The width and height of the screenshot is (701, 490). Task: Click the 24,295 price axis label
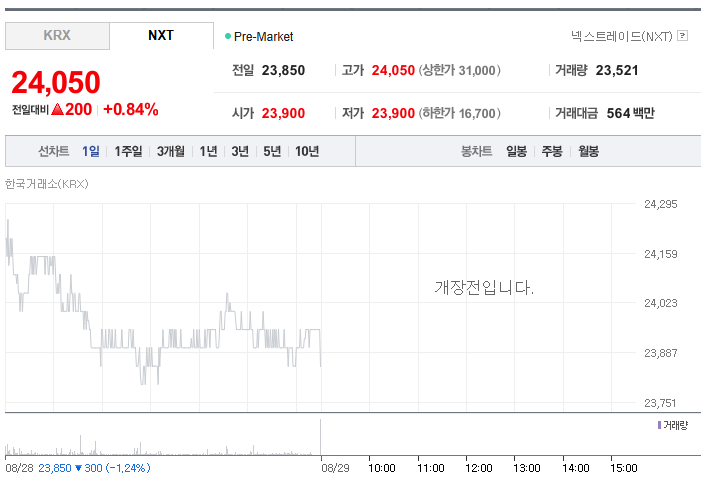click(660, 204)
